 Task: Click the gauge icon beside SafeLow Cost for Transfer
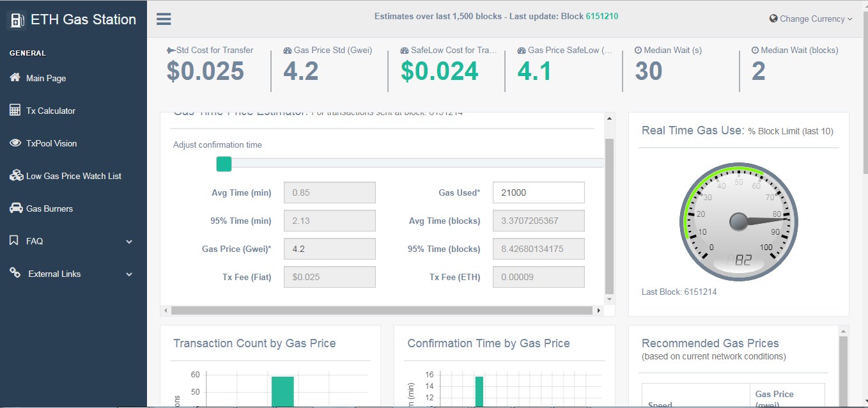405,50
